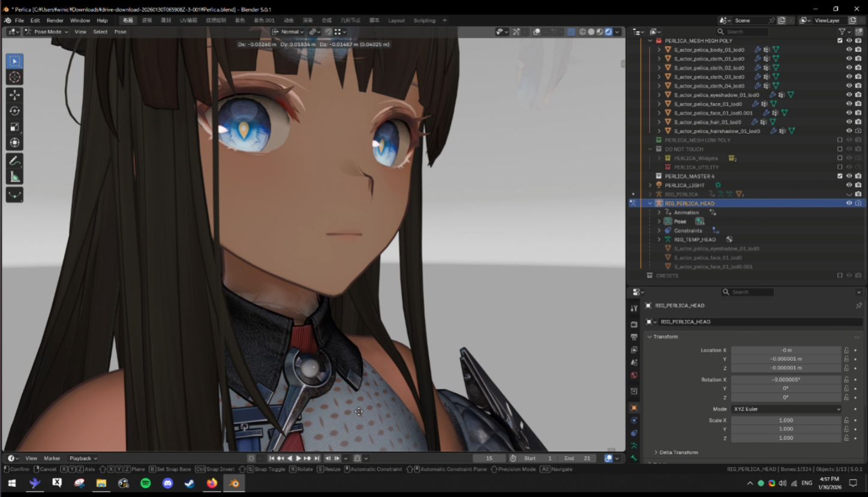Launch Spotify from the Windows taskbar

click(x=146, y=483)
